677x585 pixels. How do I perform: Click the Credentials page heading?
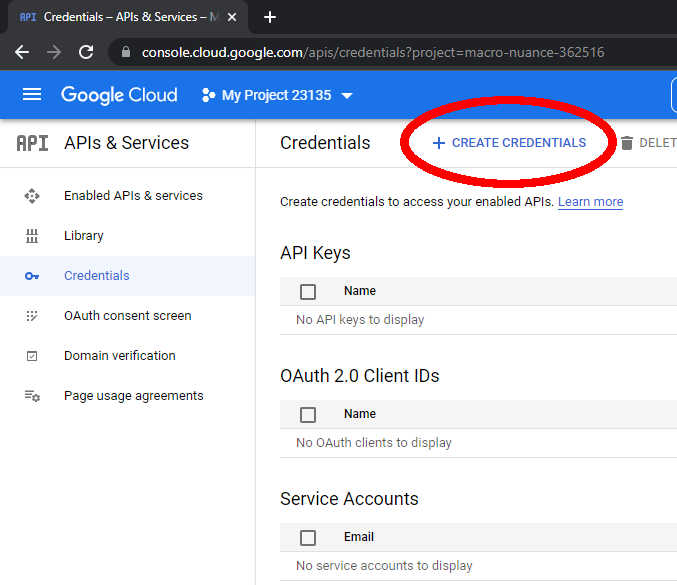tap(325, 143)
